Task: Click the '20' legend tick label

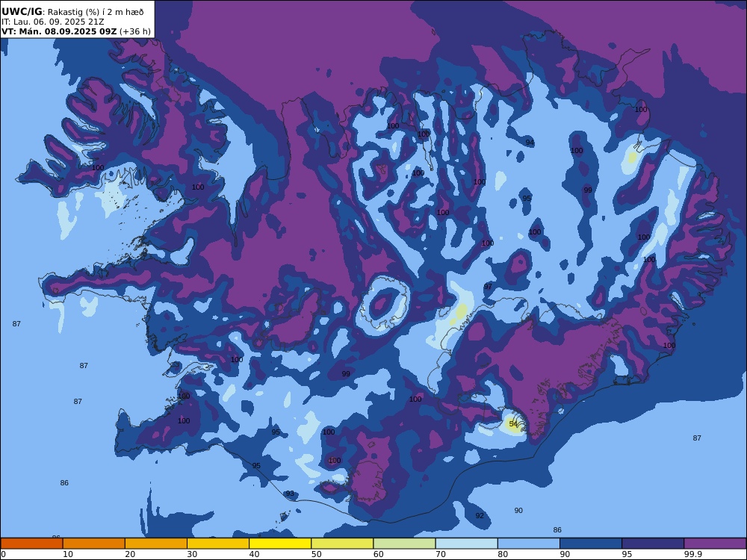Action: click(130, 554)
